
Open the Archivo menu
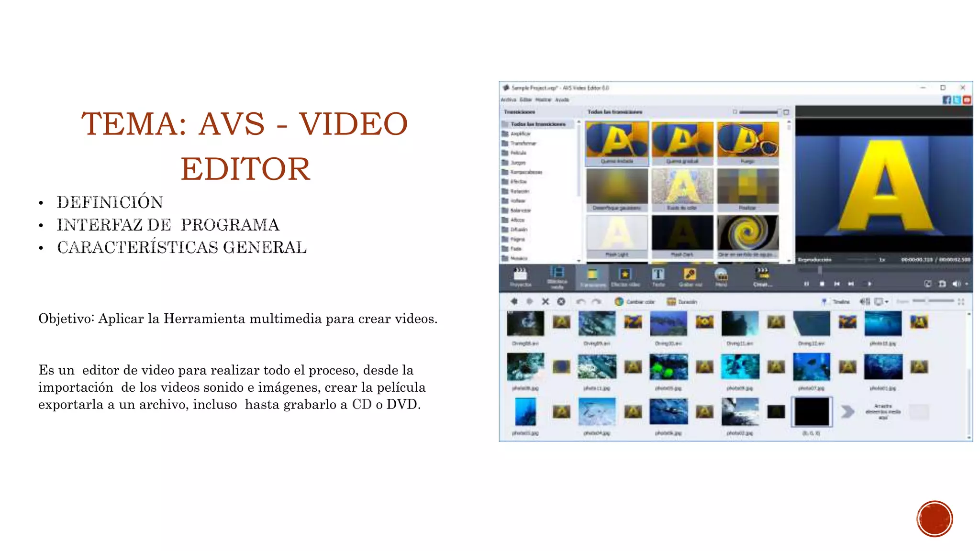pos(508,100)
